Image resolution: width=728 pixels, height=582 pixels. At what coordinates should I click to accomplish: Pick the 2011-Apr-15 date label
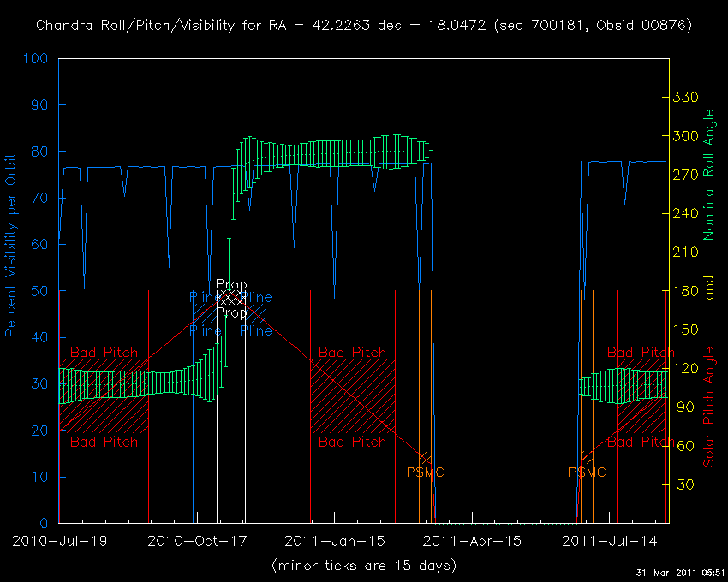click(472, 541)
